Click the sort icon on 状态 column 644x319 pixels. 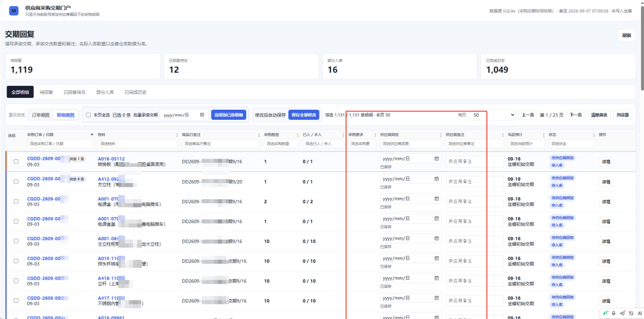[593, 135]
